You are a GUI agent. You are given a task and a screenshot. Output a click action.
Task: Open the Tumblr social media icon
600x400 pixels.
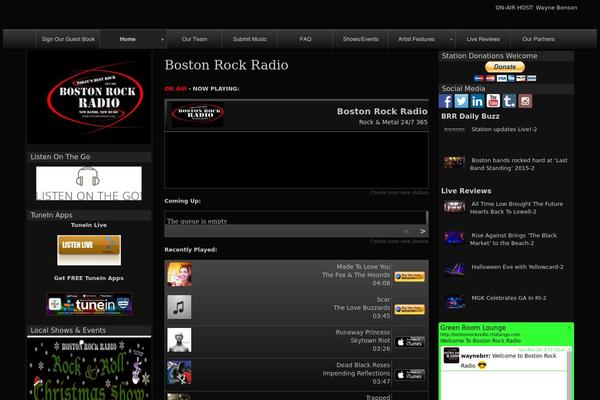509,101
